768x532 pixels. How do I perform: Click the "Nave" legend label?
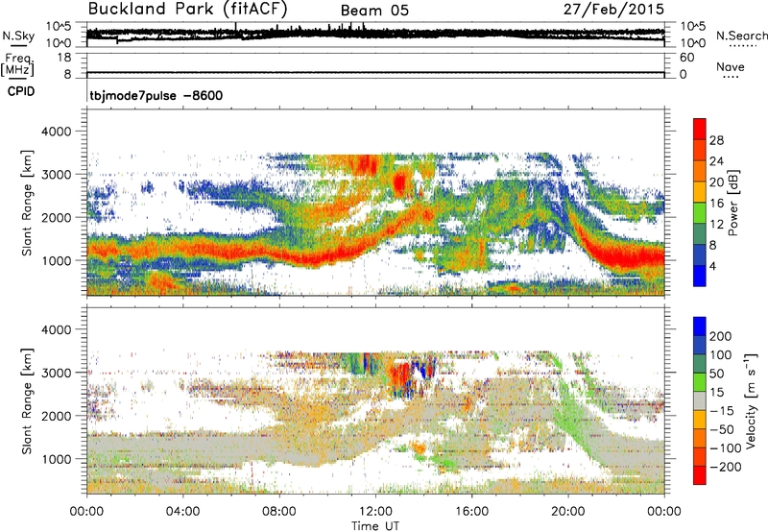coord(730,67)
